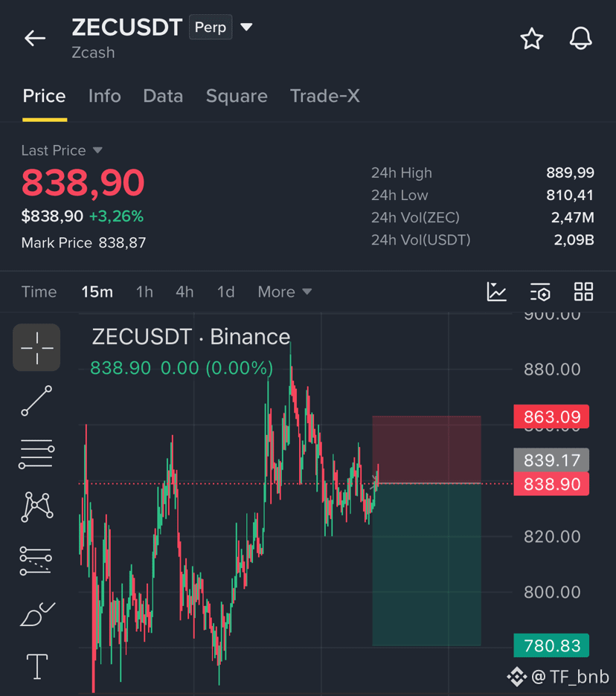Screen dimensions: 616x696
Task: Select the Text annotation tool
Action: pyautogui.click(x=37, y=667)
